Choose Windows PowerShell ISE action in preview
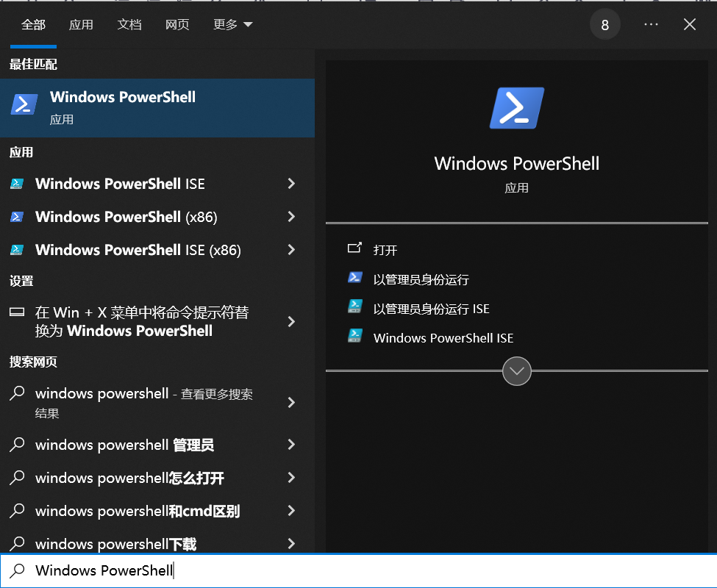The image size is (717, 588). pyautogui.click(x=443, y=338)
